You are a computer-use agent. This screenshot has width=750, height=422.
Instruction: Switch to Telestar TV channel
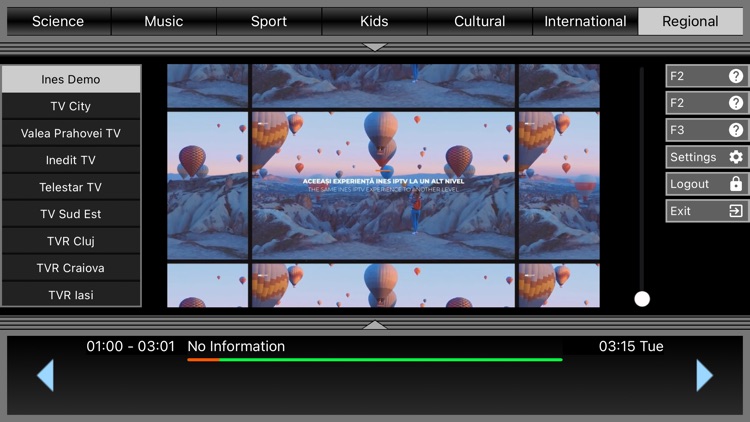(71, 187)
